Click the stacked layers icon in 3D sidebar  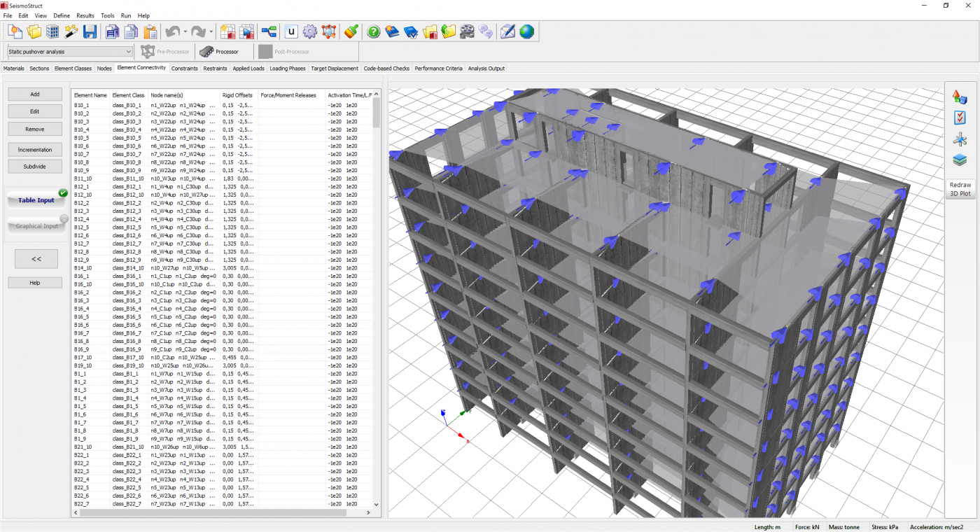pos(960,160)
